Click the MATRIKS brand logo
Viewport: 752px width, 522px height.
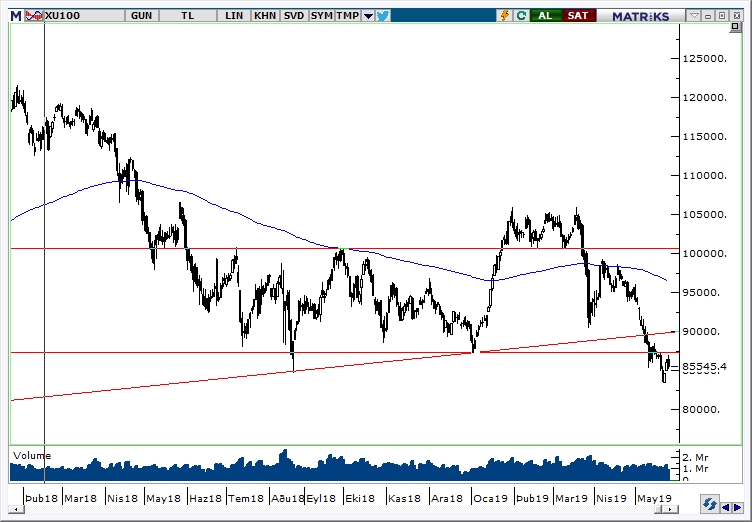(x=640, y=16)
